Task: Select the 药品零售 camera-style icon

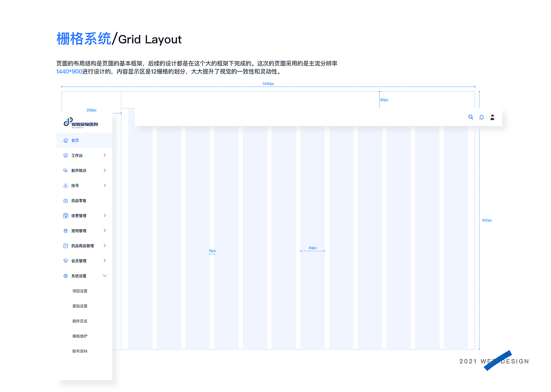Action: tap(66, 200)
